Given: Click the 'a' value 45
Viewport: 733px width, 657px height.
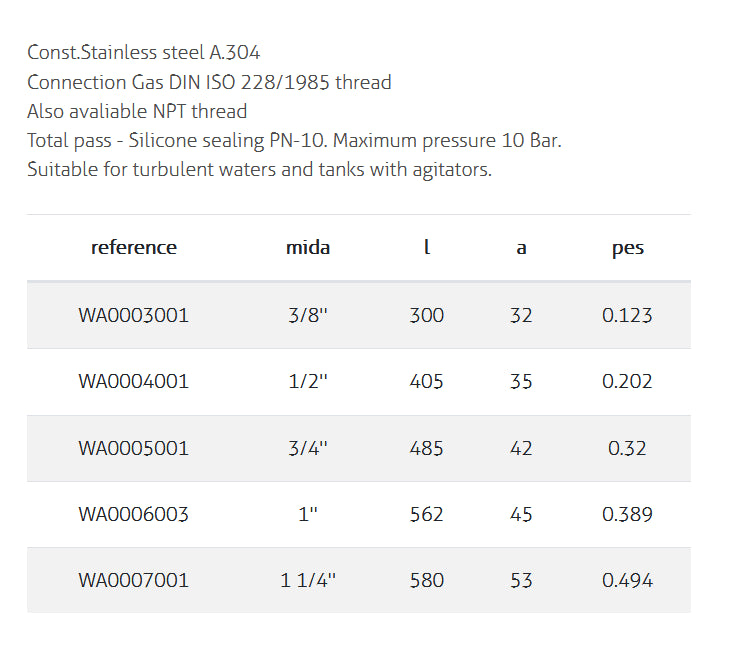Looking at the screenshot, I should click(521, 514).
